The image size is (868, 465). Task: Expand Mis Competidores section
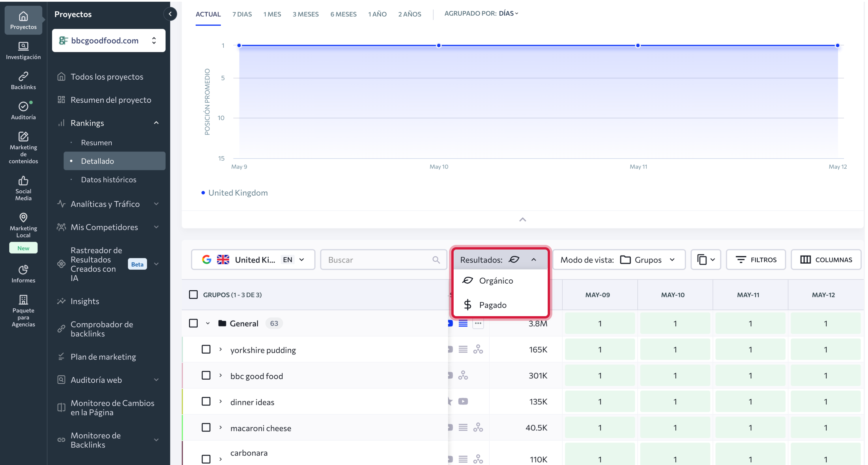tap(156, 227)
